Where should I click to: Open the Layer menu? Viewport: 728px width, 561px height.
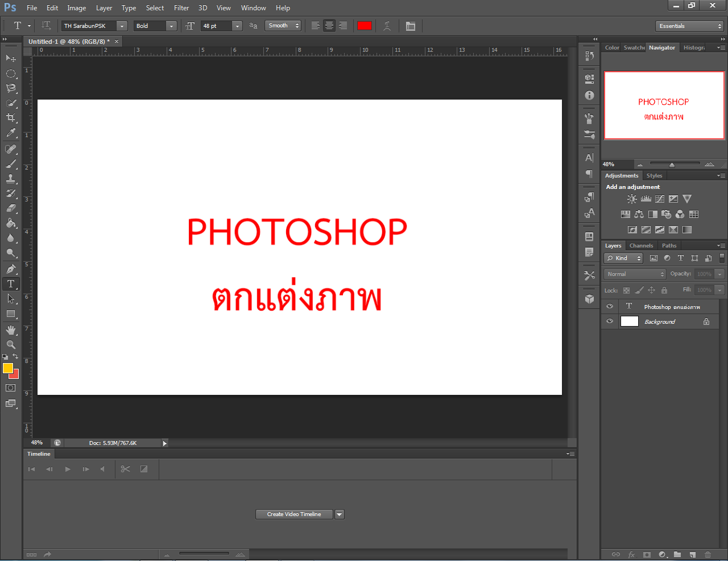click(104, 8)
